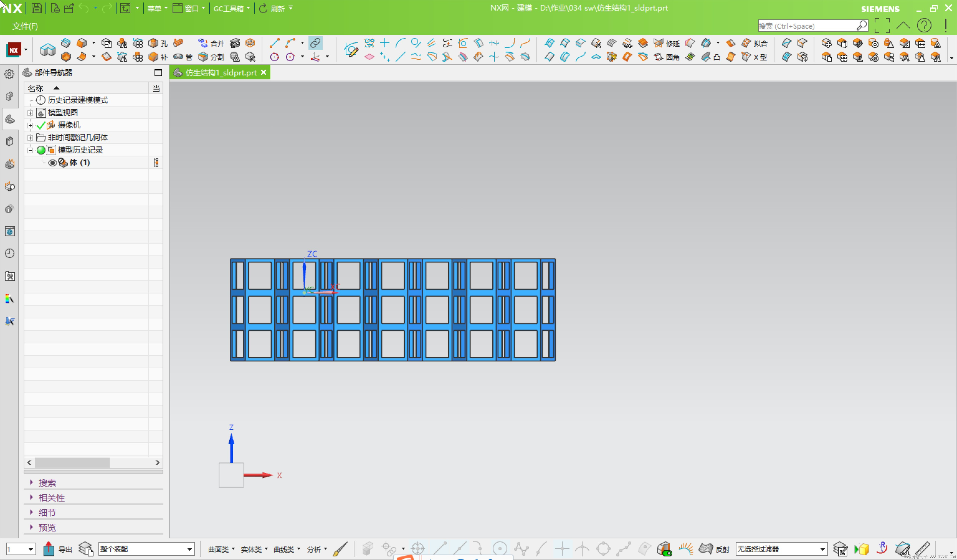Click the navigator horizontal scrollbar
The height and width of the screenshot is (560, 957).
93,462
